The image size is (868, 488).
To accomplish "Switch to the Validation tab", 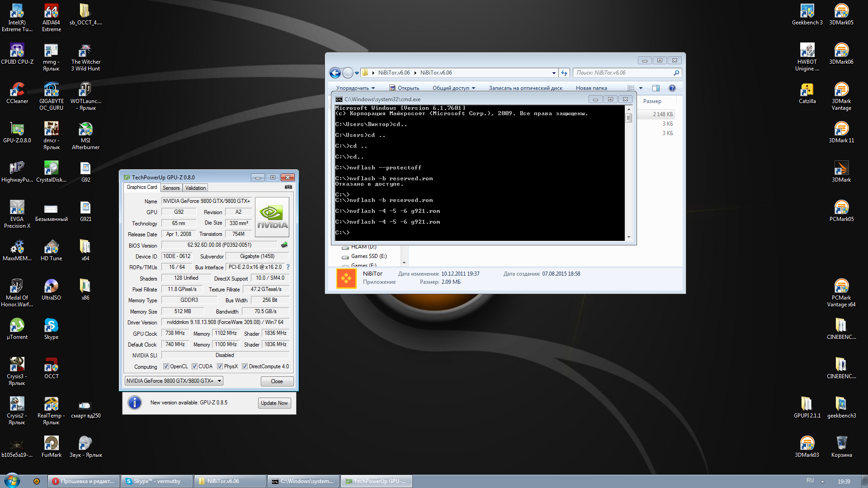I will coord(195,188).
